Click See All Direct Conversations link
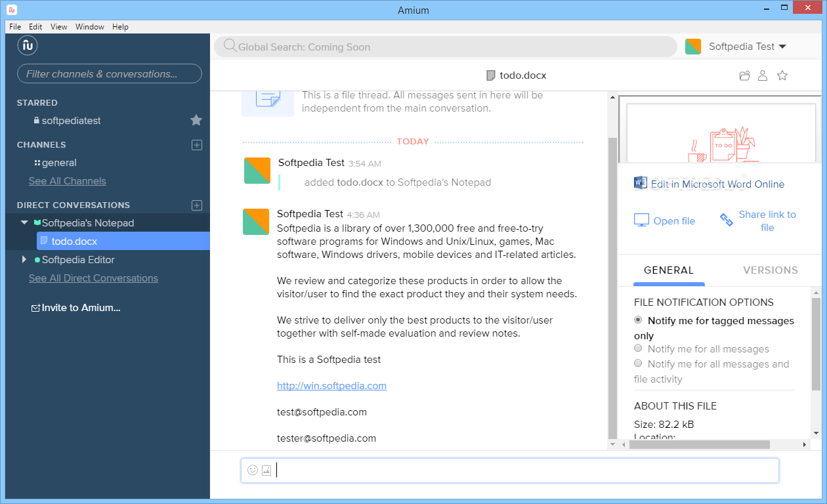Viewport: 827px width, 504px height. pyautogui.click(x=93, y=278)
